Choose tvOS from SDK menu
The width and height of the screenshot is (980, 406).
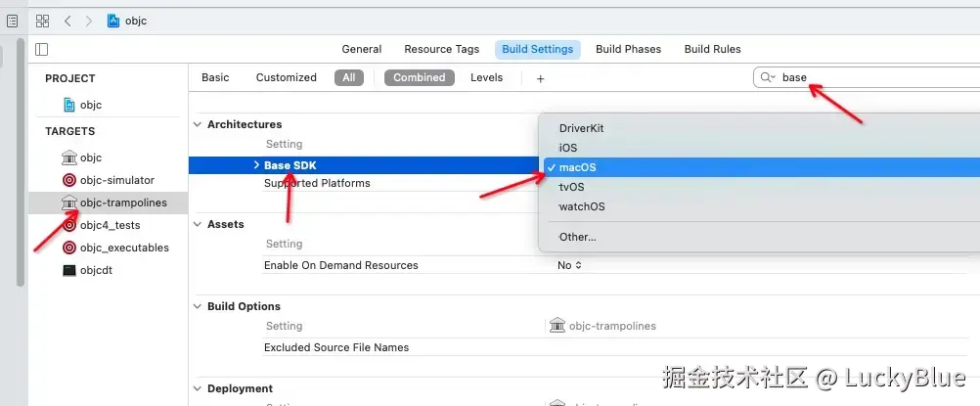pos(572,187)
